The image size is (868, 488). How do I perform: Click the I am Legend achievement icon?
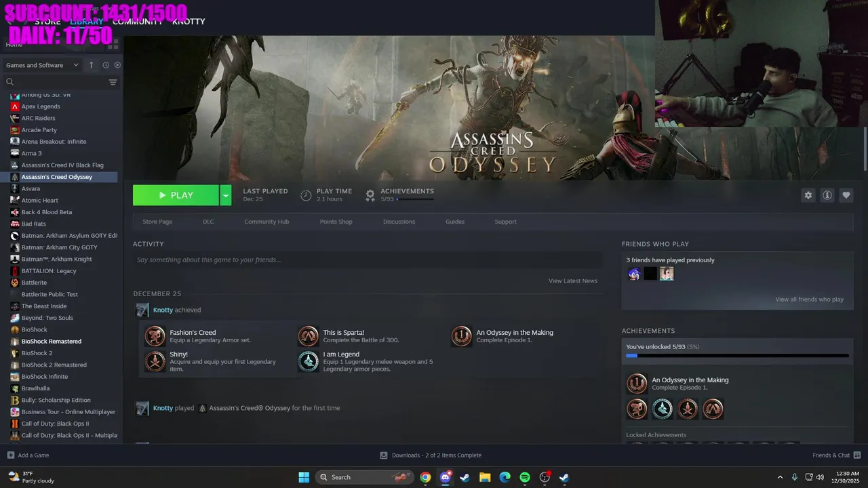pyautogui.click(x=309, y=361)
